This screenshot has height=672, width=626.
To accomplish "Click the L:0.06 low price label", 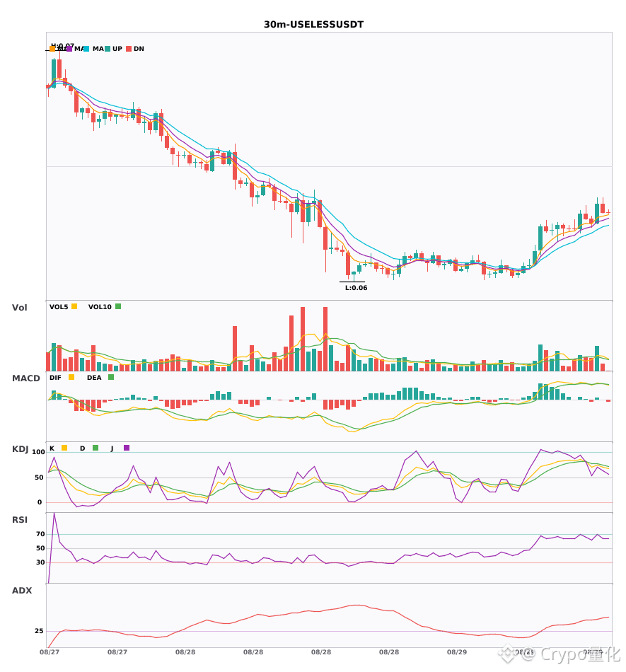I will tap(356, 288).
